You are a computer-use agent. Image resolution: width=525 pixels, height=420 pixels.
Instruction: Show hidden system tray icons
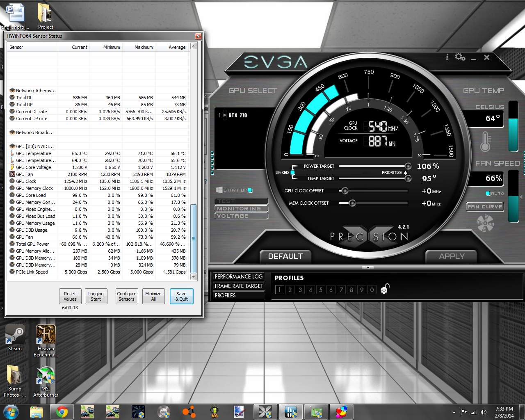click(454, 412)
